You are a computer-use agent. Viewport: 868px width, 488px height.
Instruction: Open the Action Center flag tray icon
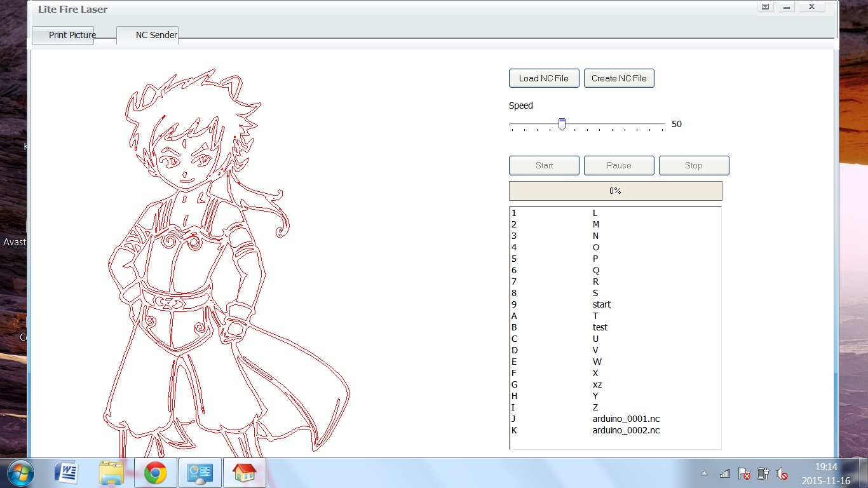coord(744,473)
